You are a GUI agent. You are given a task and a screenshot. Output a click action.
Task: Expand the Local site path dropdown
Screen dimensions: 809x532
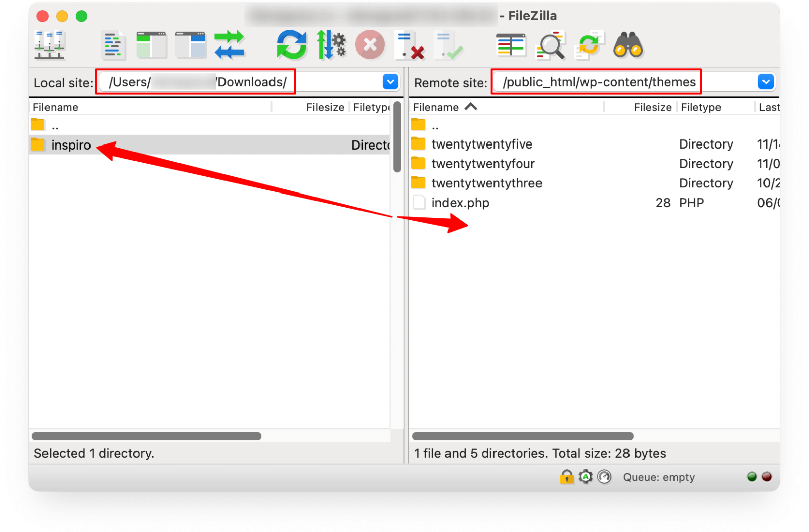(390, 82)
